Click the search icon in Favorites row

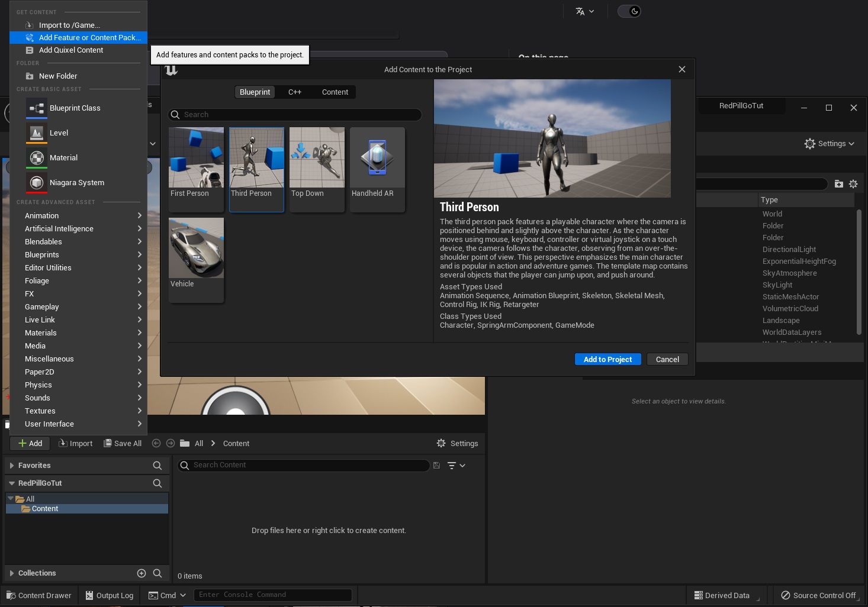click(x=157, y=466)
